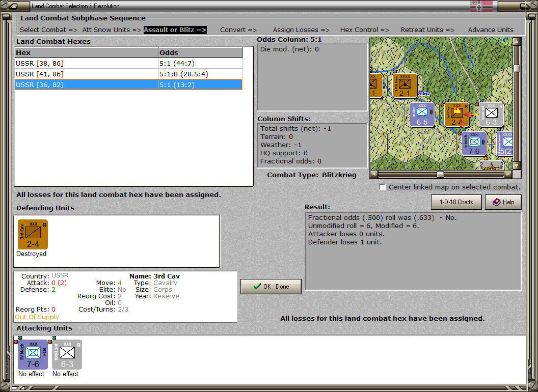The width and height of the screenshot is (538, 392).
Task: Open the Help button
Action: (x=503, y=202)
